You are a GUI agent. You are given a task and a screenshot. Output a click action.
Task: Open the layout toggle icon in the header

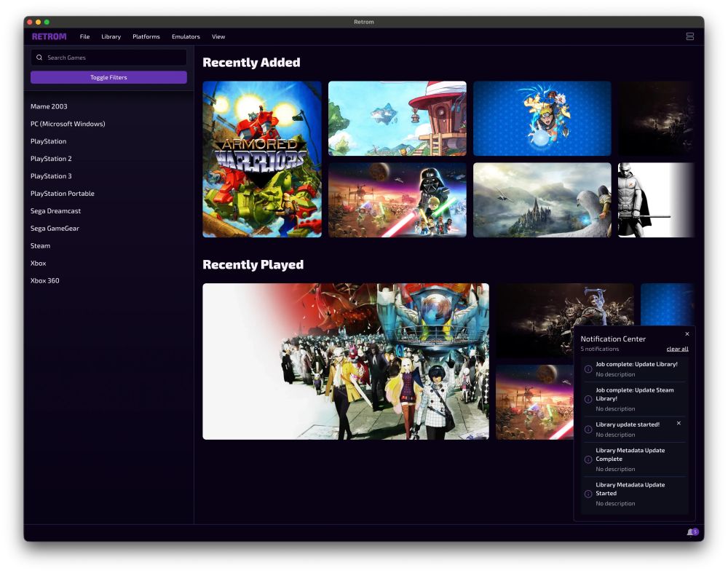[x=690, y=36]
